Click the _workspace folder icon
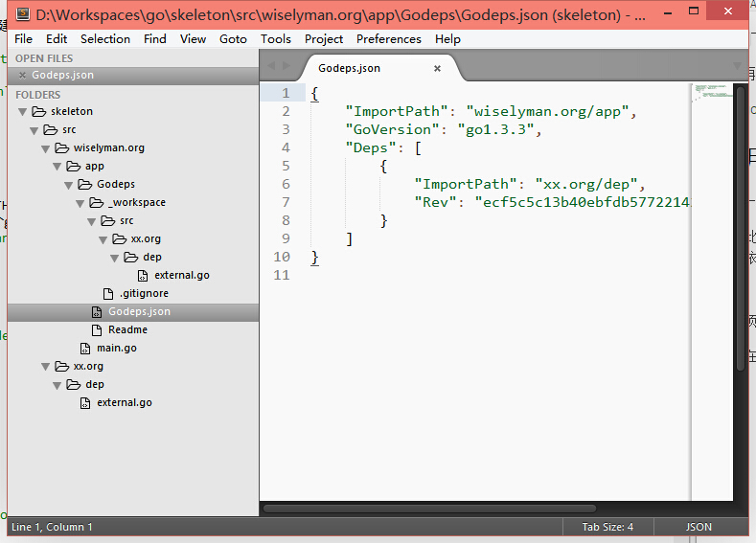The width and height of the screenshot is (756, 543). pyautogui.click(x=97, y=203)
